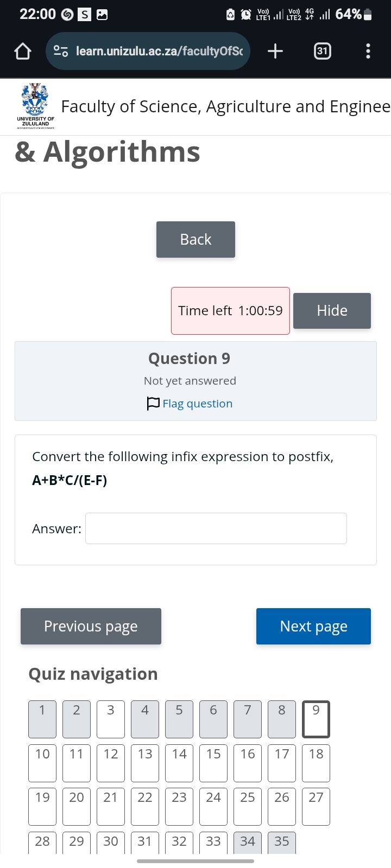Go back using the Back button

(195, 239)
